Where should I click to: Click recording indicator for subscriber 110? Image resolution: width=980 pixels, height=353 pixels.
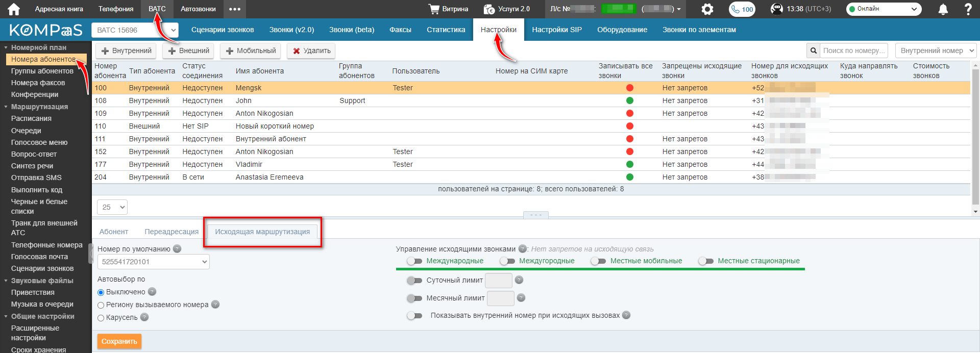tap(630, 126)
